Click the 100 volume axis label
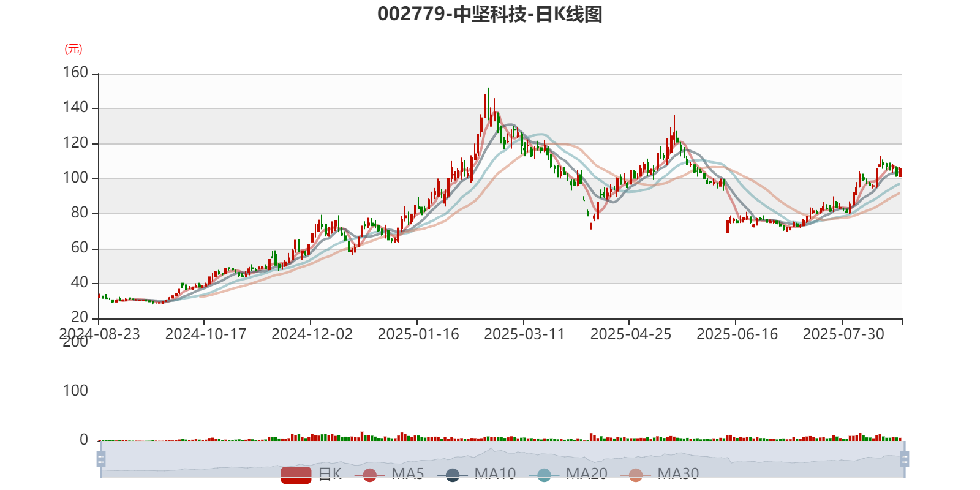Image resolution: width=980 pixels, height=490 pixels. point(76,391)
